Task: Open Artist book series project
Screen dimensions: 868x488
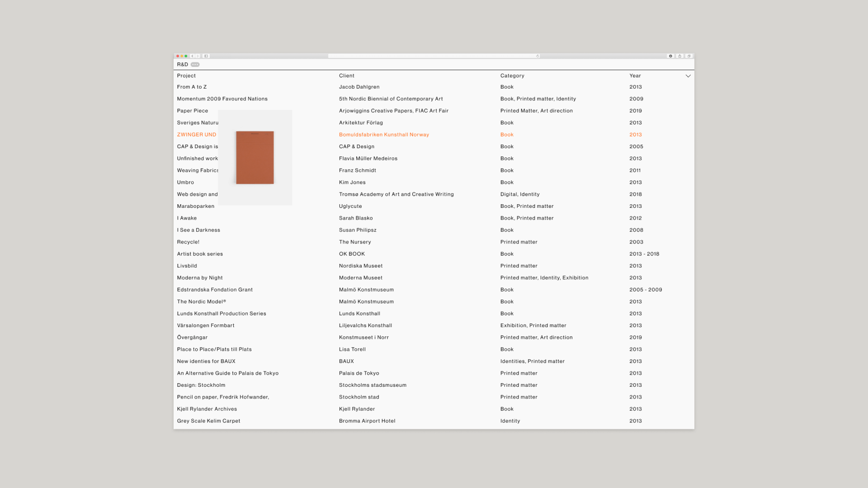Action: click(x=200, y=254)
